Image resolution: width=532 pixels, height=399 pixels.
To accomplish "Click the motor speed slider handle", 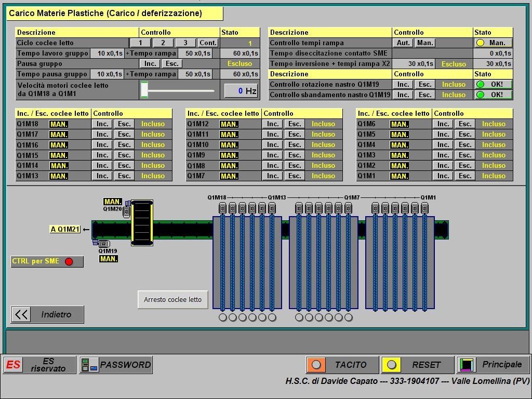I will point(144,90).
